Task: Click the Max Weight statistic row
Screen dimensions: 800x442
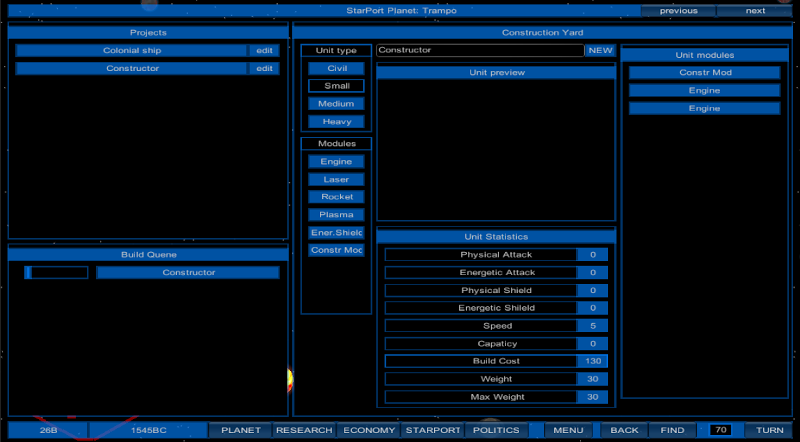Action: 496,397
